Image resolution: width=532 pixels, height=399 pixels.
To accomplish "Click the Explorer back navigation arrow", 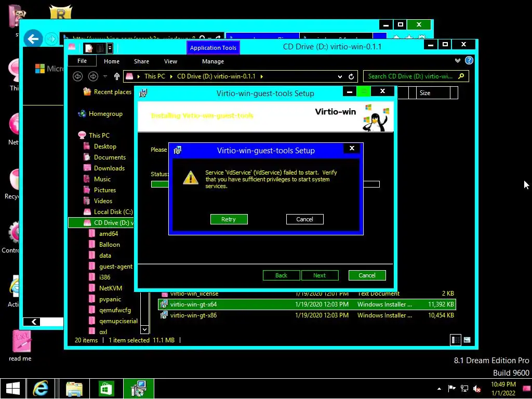I will click(78, 76).
